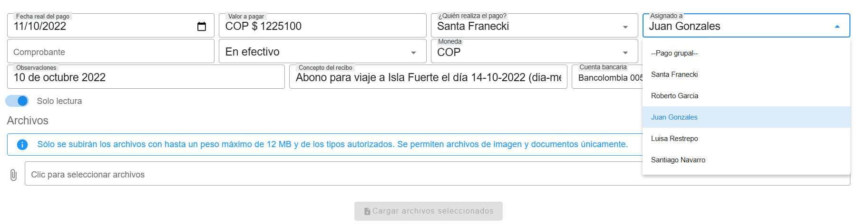
Task: Click the blue info icon in Archivos
Action: [22, 144]
